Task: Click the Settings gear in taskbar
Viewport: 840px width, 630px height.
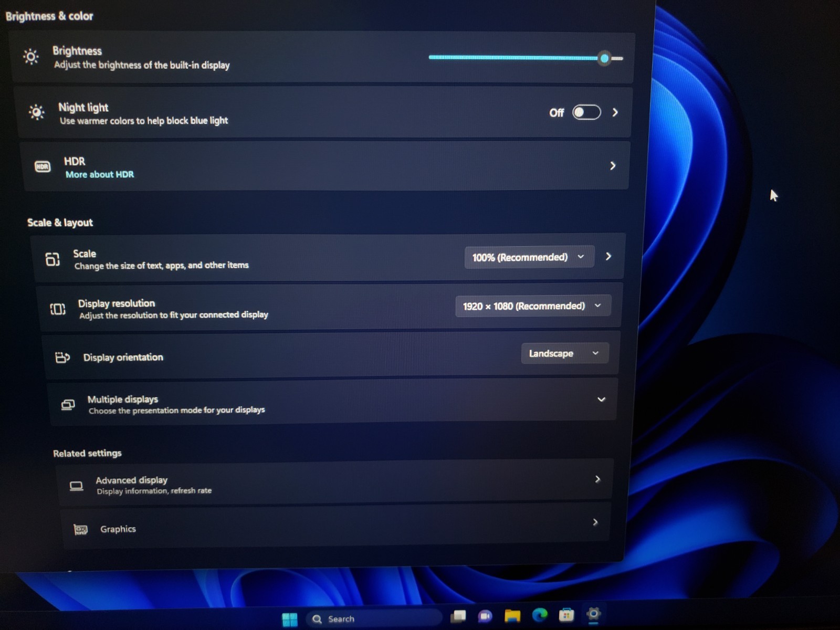Action: [593, 614]
